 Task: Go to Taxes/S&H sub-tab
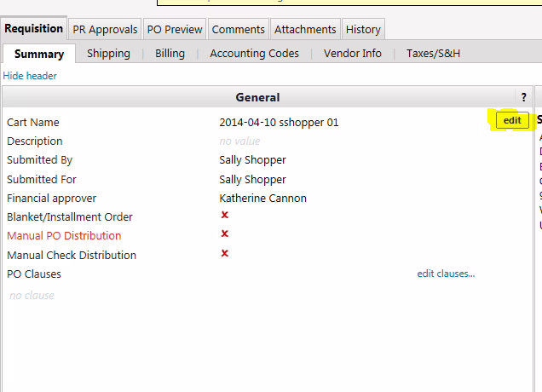[434, 54]
